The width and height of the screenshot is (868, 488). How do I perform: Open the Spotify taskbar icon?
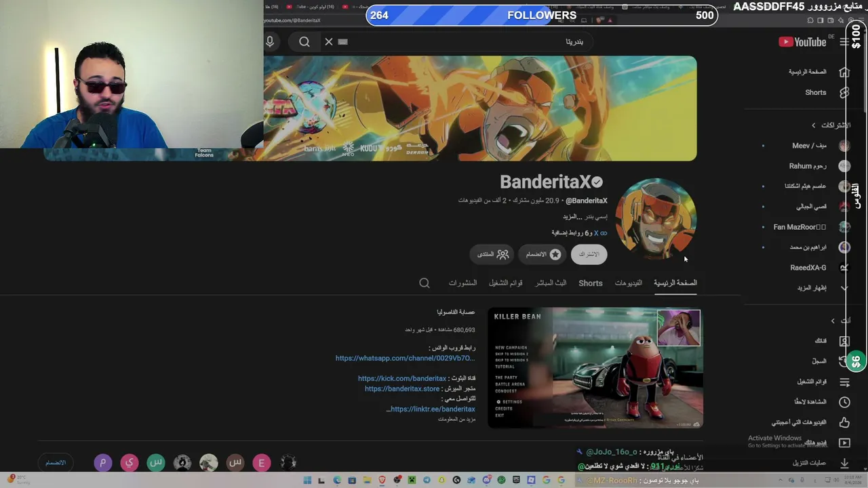point(501,481)
